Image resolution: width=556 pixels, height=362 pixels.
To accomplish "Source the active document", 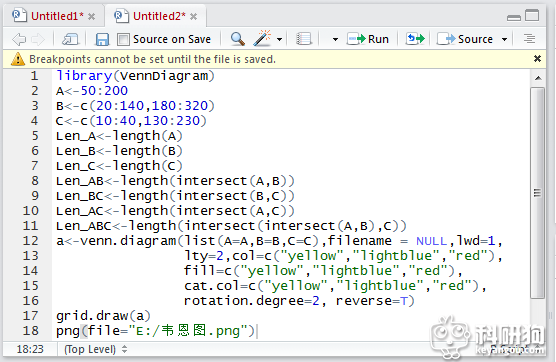I will [x=465, y=39].
